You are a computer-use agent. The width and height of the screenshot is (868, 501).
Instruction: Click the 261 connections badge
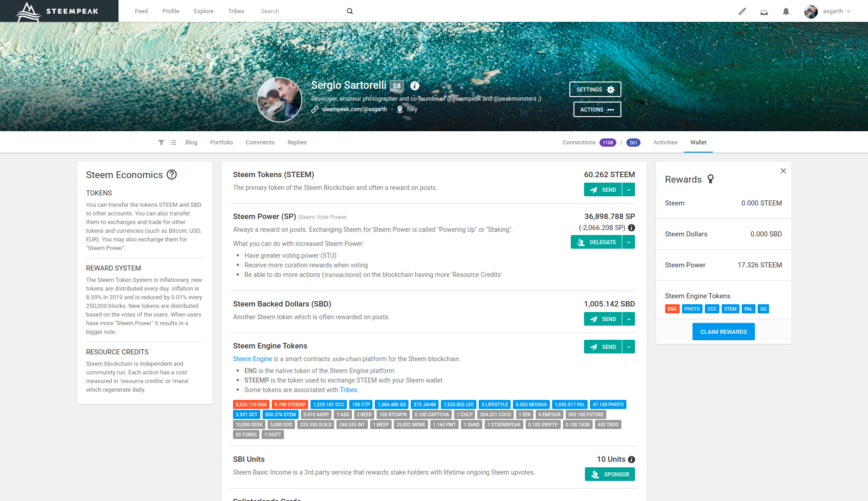633,143
